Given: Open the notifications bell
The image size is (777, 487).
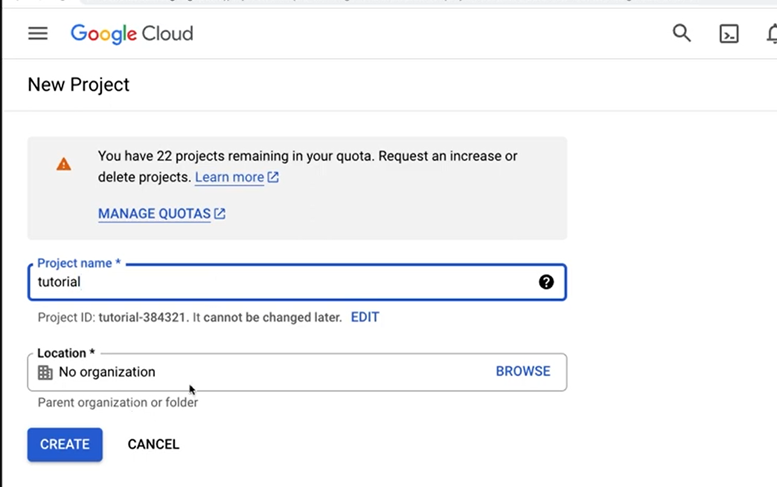Looking at the screenshot, I should click(x=771, y=34).
